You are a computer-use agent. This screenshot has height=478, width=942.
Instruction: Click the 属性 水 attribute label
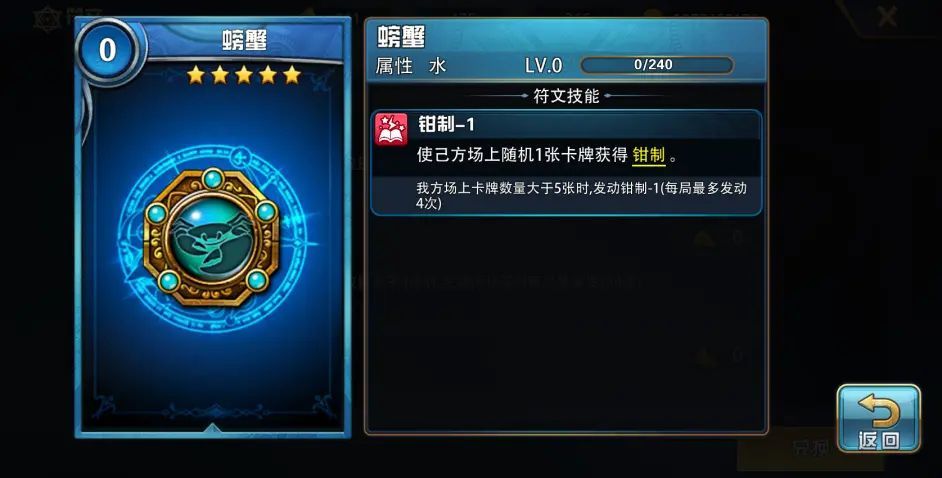coord(411,65)
